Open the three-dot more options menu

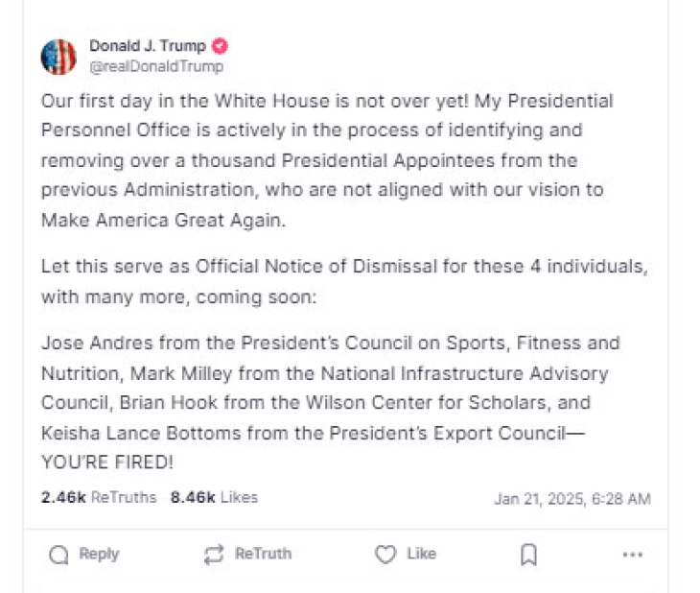pyautogui.click(x=633, y=555)
